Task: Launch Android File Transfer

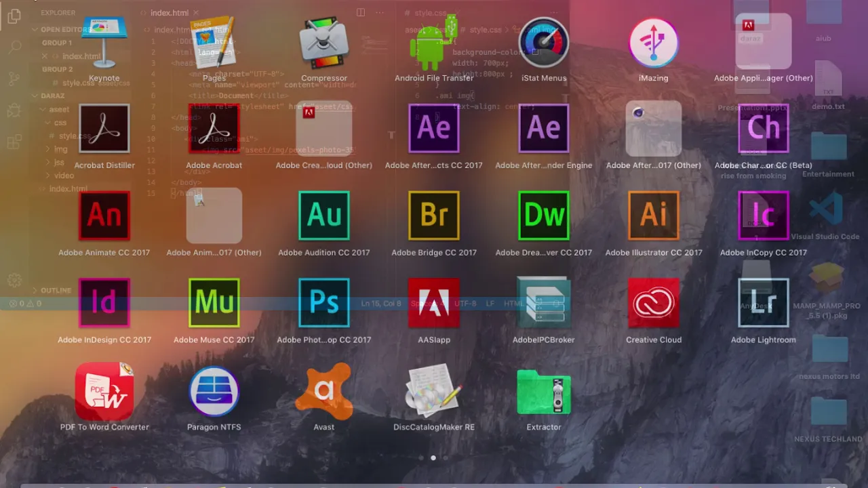Action: (x=434, y=42)
